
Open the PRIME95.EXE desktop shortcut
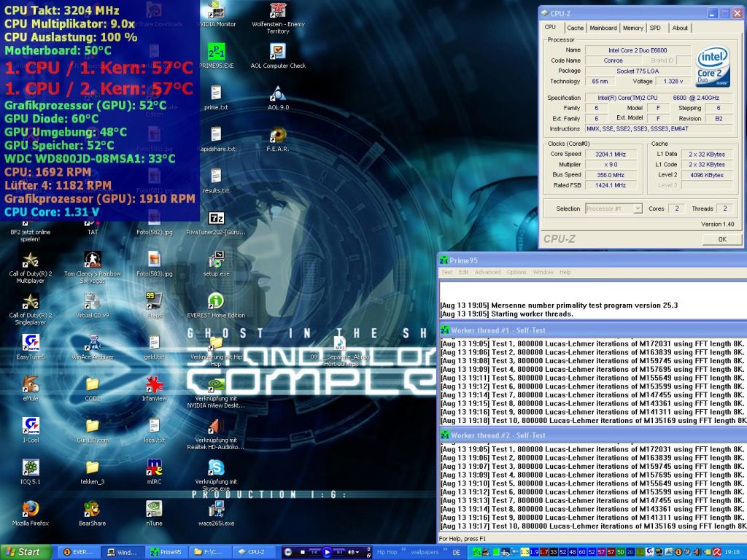(x=216, y=55)
